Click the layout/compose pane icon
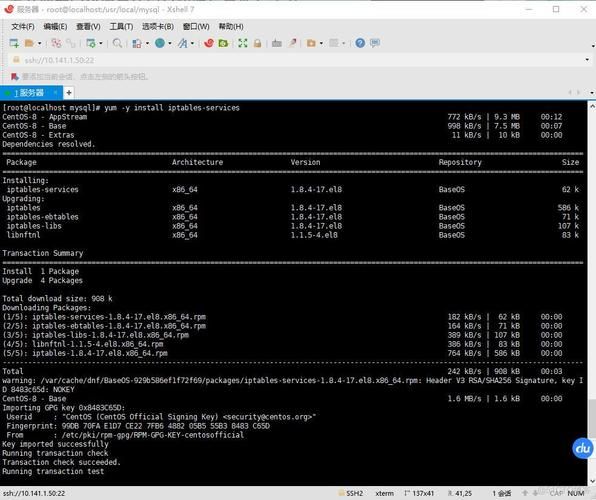The image size is (596, 500). pos(137,43)
